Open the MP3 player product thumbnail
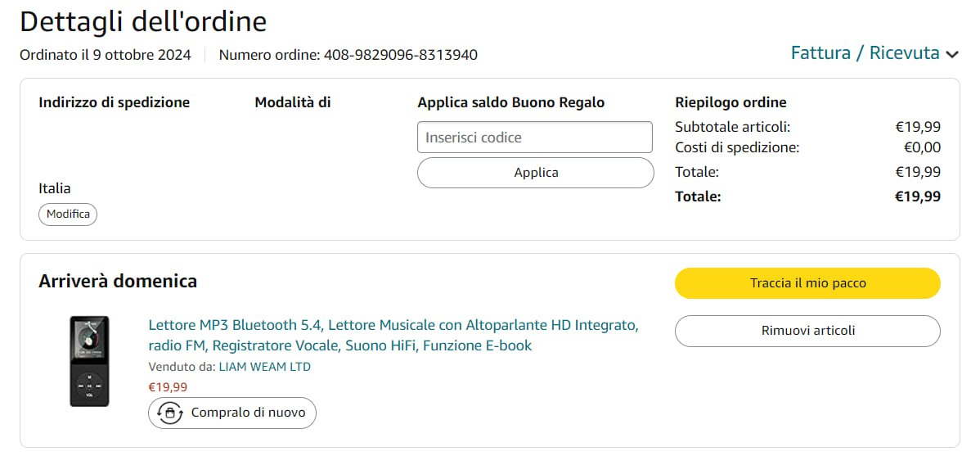980x456 pixels. point(89,361)
